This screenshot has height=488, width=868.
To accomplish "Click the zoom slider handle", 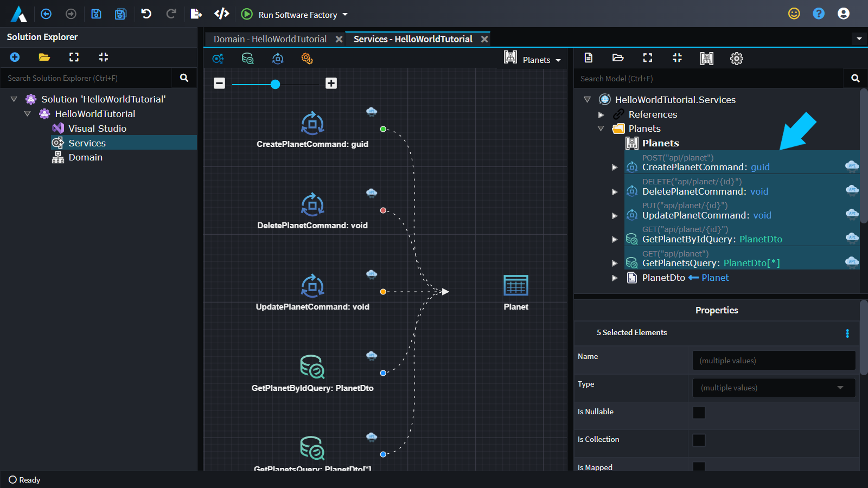I will tap(276, 84).
